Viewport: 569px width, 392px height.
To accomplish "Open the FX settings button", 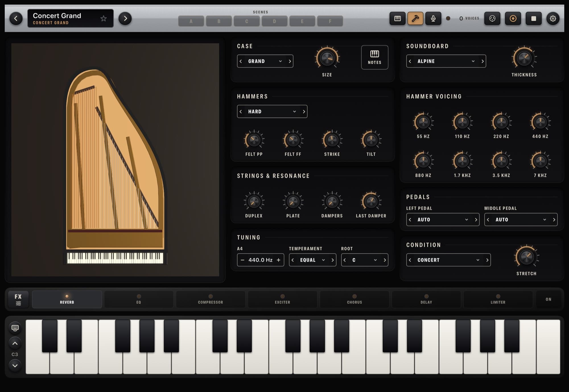I will [18, 299].
